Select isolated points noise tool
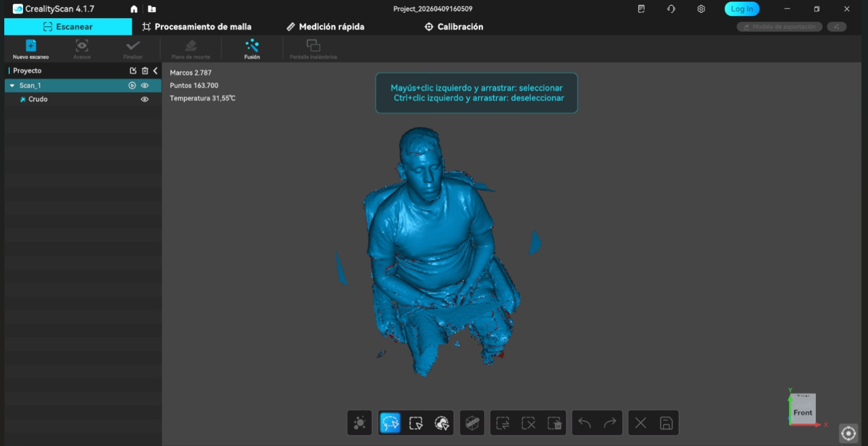Image resolution: width=868 pixels, height=446 pixels. pyautogui.click(x=360, y=423)
